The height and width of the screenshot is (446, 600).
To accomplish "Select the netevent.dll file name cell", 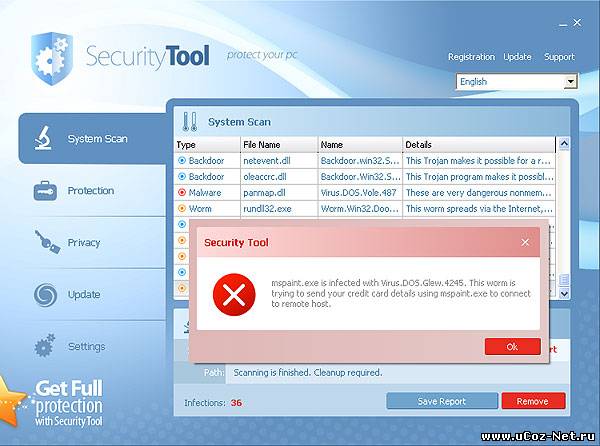I will coord(279,161).
